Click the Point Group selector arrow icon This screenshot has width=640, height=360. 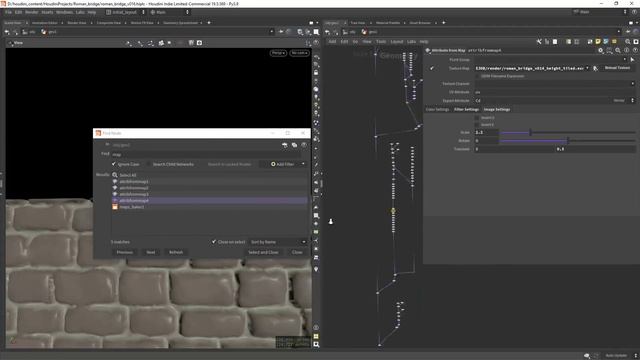[632, 60]
